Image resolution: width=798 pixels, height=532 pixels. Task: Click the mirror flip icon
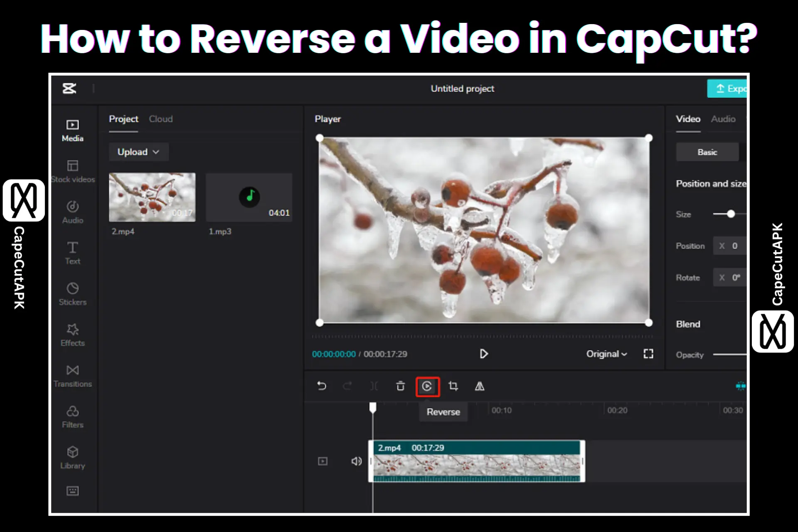point(480,386)
